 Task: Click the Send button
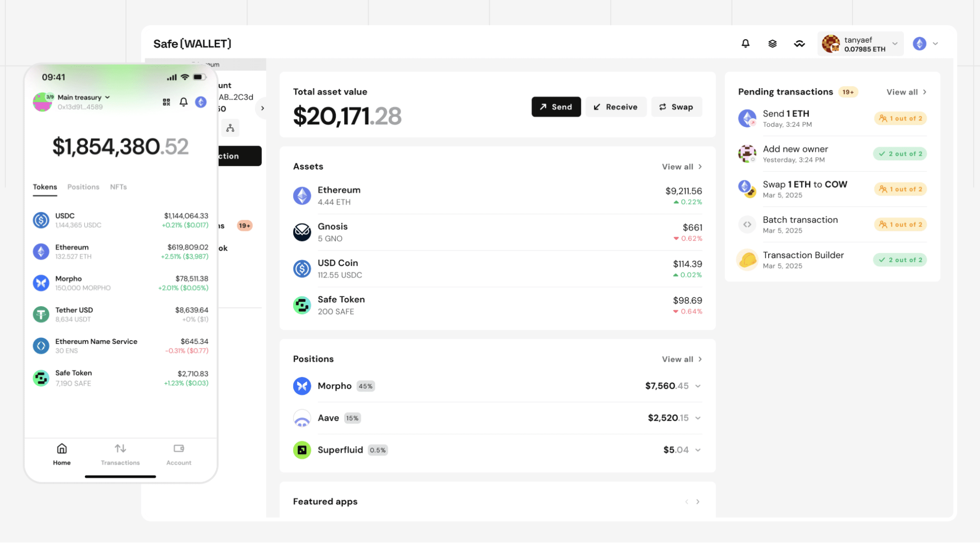pos(556,107)
